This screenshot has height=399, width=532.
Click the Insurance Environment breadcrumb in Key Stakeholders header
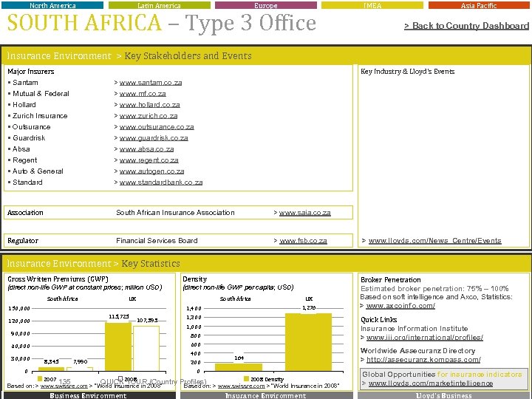pyautogui.click(x=59, y=55)
